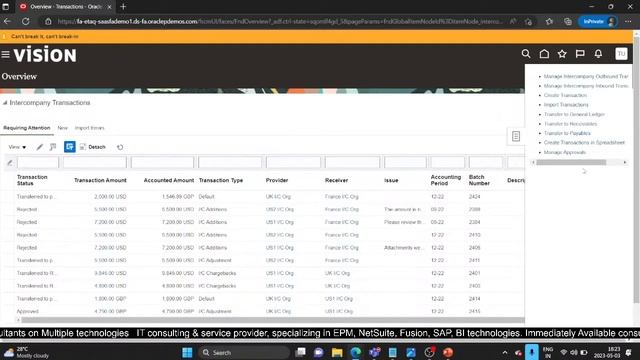Screen dimensions: 640x360
Task: Open the TU user profile menu
Action: (x=621, y=54)
